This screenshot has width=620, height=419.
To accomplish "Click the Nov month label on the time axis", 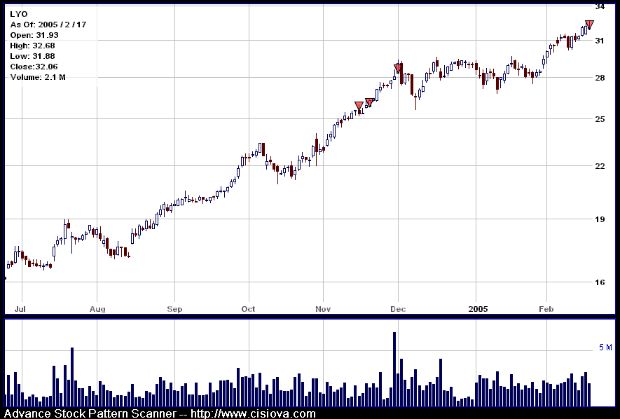I will click(323, 309).
